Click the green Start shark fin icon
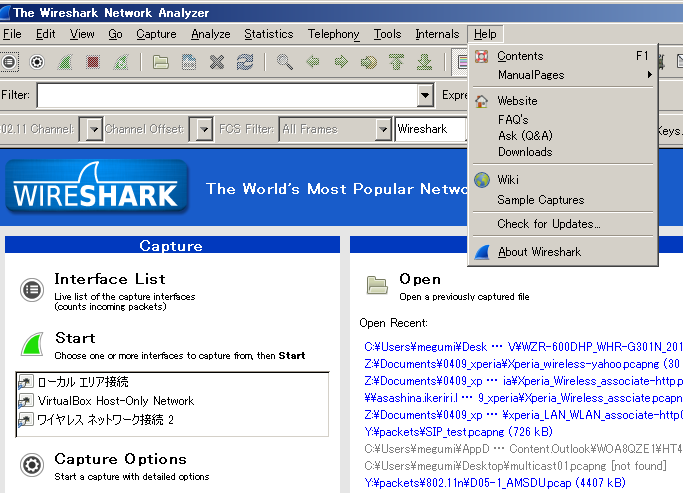The height and width of the screenshot is (493, 683). [x=32, y=344]
